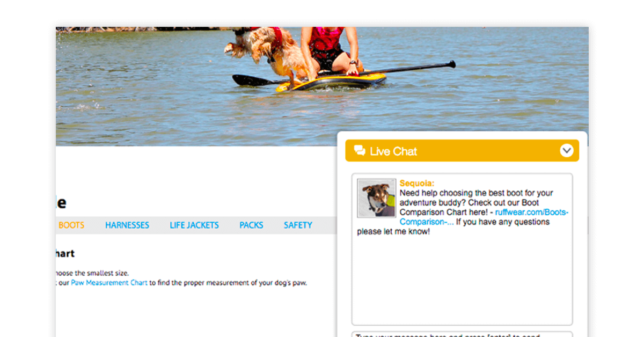The height and width of the screenshot is (337, 644).
Task: Collapse the Live Chat window with chevron
Action: click(567, 151)
